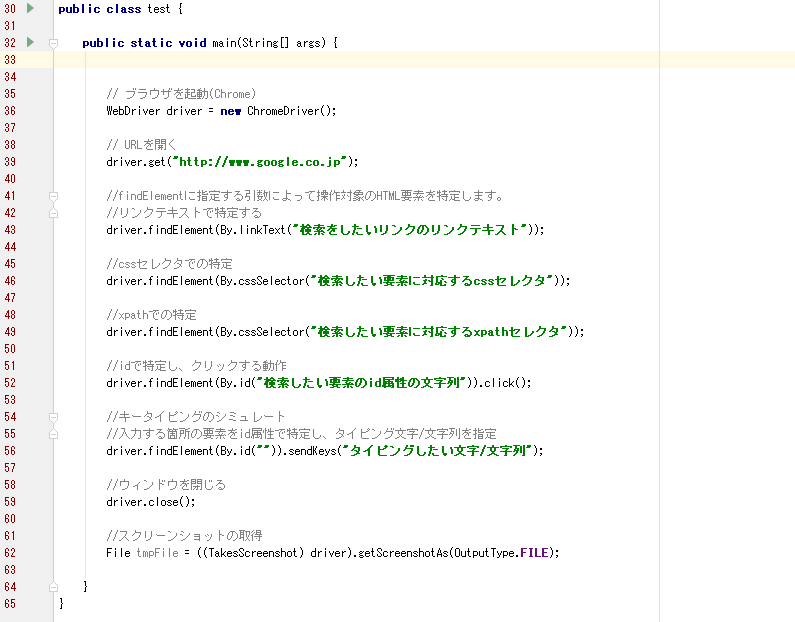The image size is (795, 622).
Task: Click 'OutputType.FILE' constant
Action: 501,553
